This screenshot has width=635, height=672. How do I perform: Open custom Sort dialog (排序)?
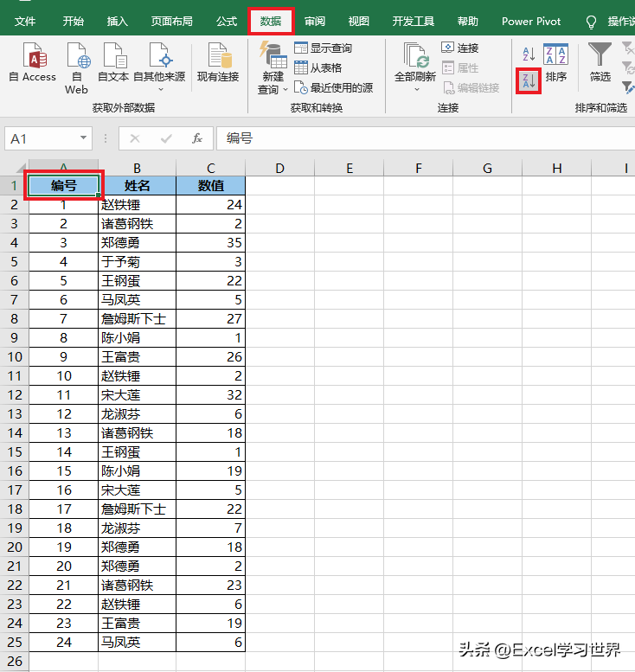point(556,63)
